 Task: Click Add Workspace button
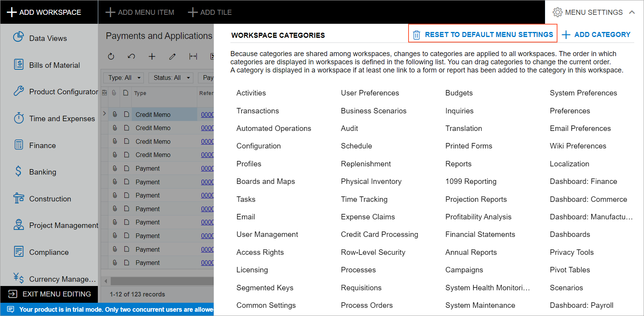tap(44, 12)
